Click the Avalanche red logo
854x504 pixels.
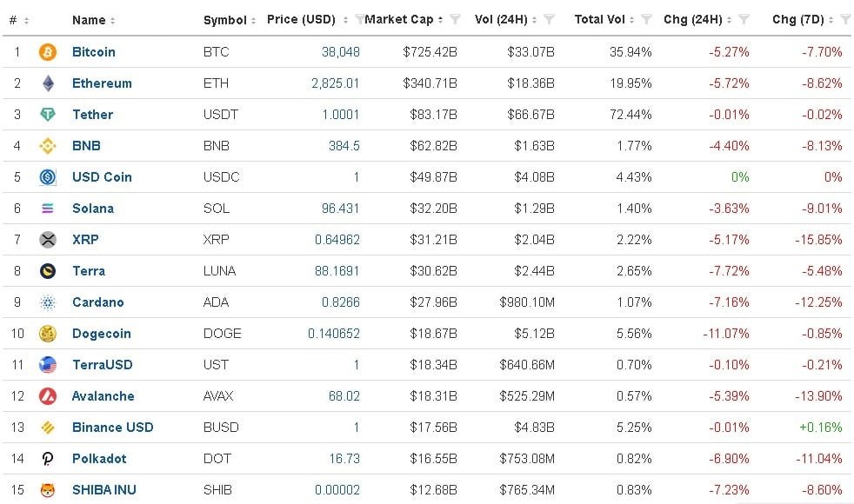[48, 396]
